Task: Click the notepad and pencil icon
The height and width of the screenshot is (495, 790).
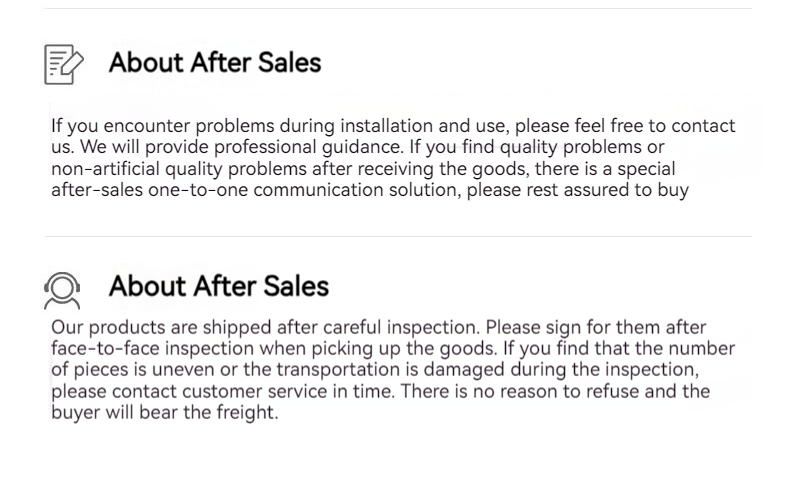Action: 64,63
